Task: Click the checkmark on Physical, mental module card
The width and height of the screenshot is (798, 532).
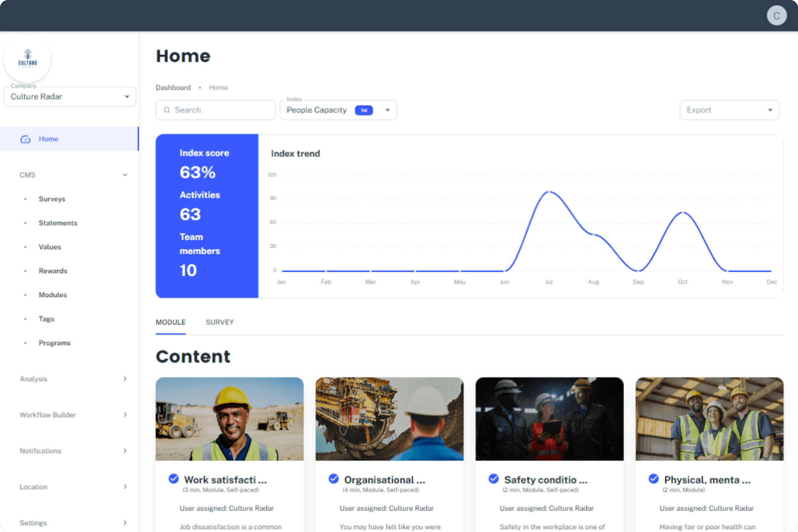Action: pos(653,478)
